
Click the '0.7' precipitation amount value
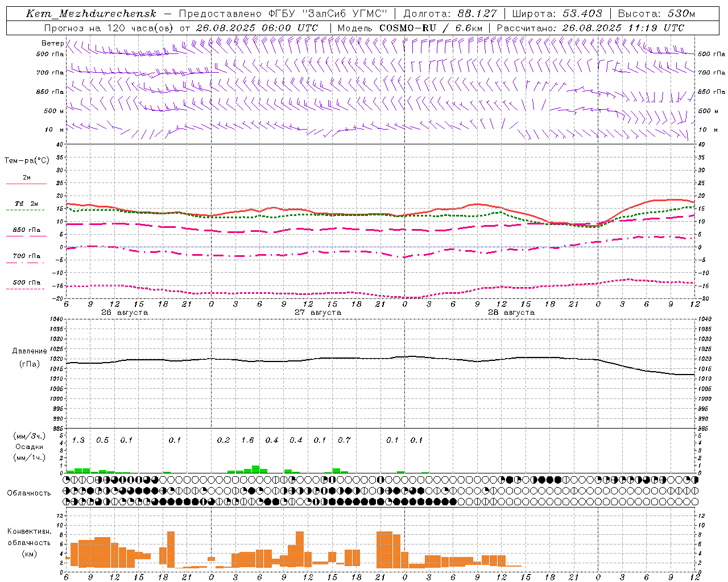[344, 440]
